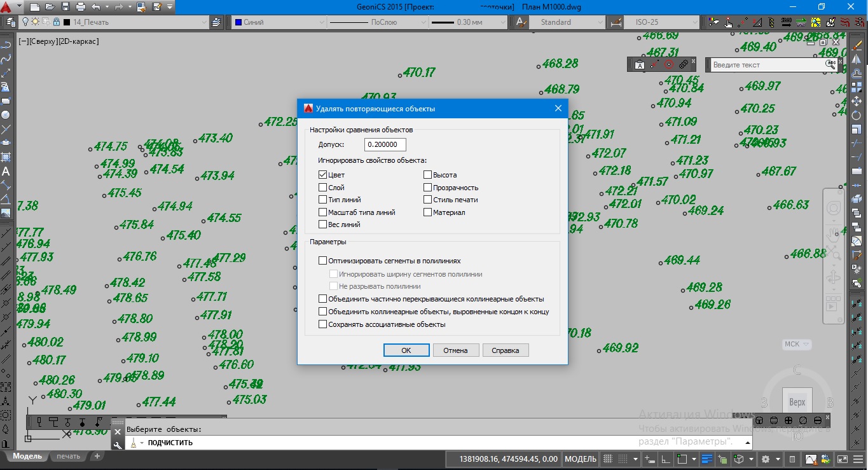The height and width of the screenshot is (470, 868).
Task: Check the Тип линий checkbox
Action: pos(322,200)
